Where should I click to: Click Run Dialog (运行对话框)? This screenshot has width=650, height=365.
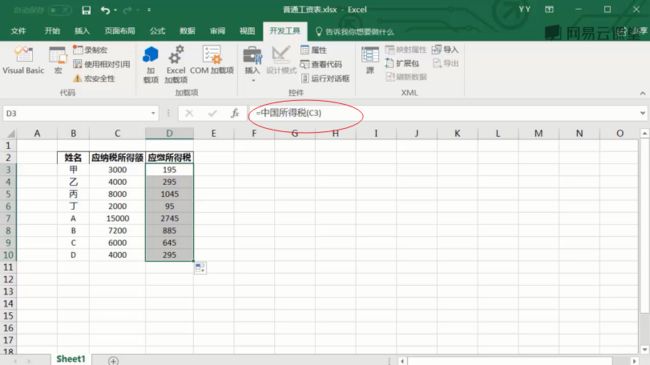point(325,78)
